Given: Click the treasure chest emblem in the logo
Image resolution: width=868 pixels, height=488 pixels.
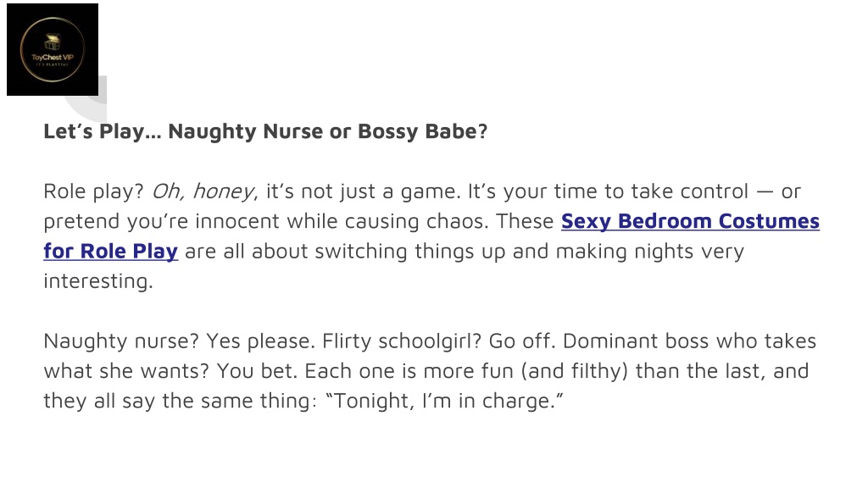Looking at the screenshot, I should 52,42.
